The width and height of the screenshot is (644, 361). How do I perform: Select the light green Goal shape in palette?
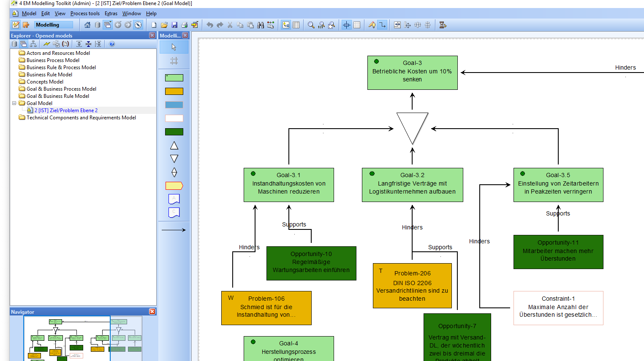pyautogui.click(x=174, y=78)
